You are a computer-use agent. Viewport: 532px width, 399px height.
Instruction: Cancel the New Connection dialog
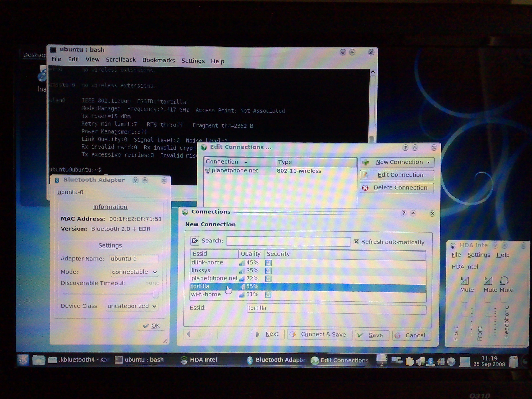tap(412, 336)
